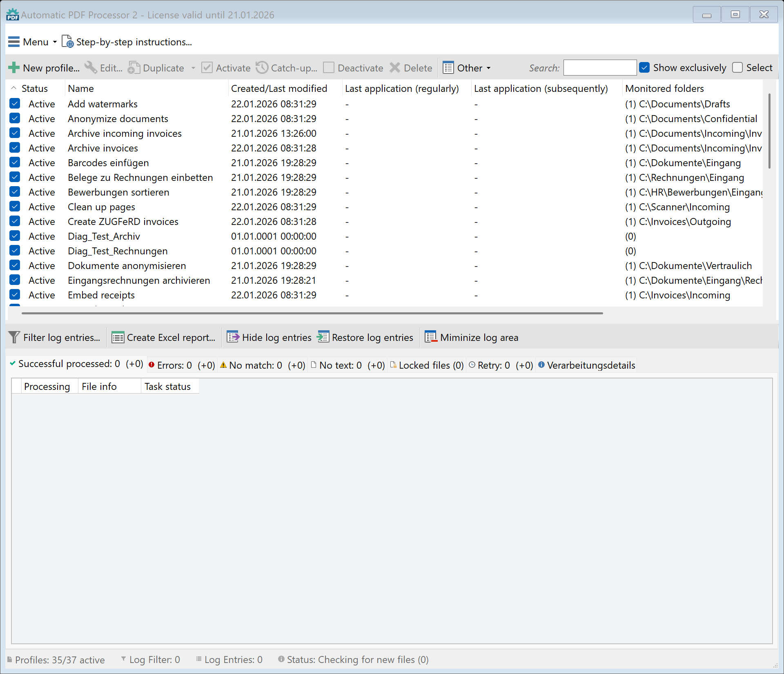Click the Delete X icon

click(x=394, y=68)
